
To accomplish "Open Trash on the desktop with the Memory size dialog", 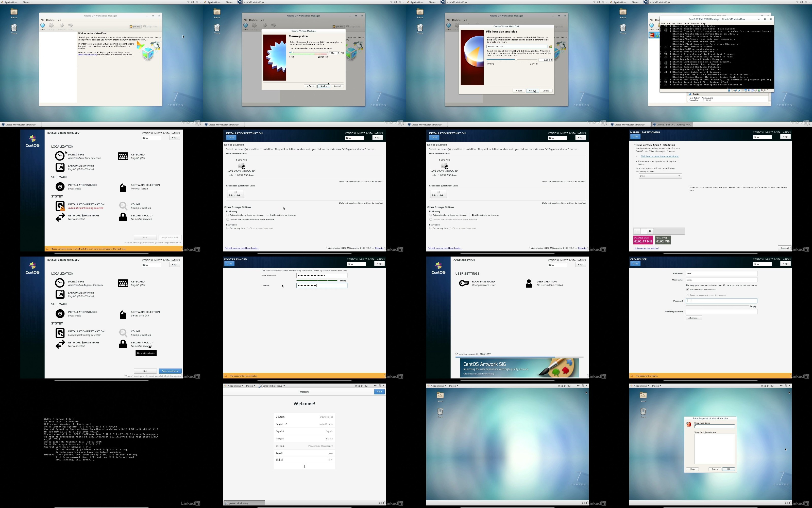I will click(217, 29).
